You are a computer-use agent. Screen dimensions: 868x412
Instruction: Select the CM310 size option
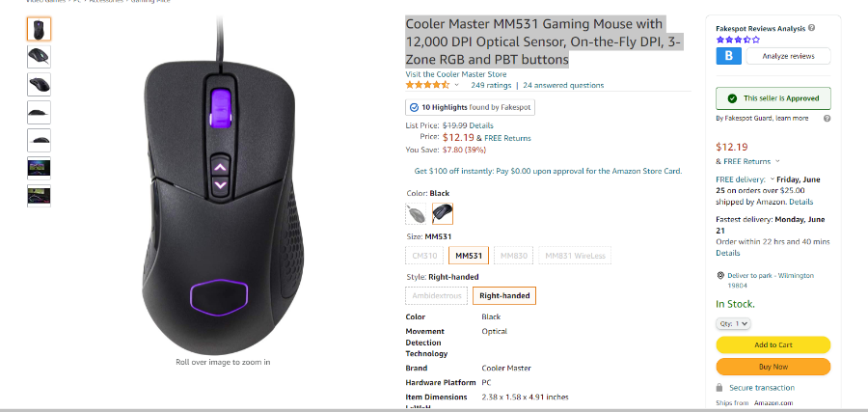pos(424,256)
